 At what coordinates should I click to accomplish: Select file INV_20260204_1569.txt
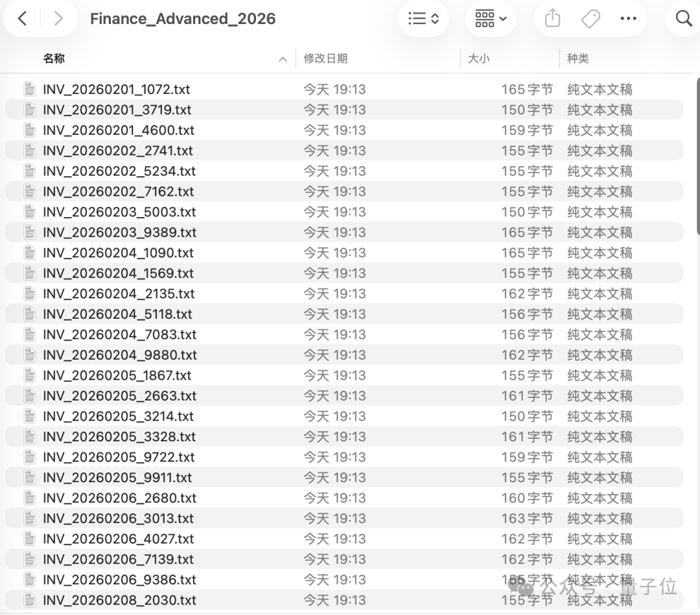[344, 273]
